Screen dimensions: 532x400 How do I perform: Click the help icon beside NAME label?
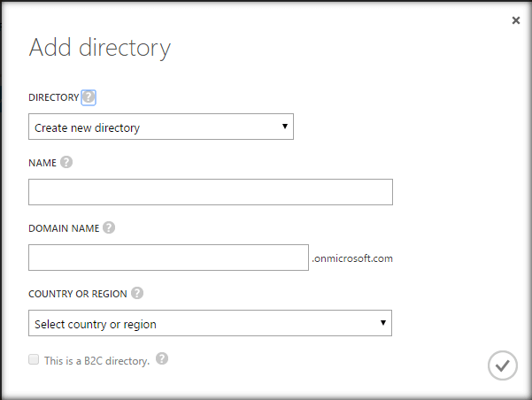click(x=66, y=163)
